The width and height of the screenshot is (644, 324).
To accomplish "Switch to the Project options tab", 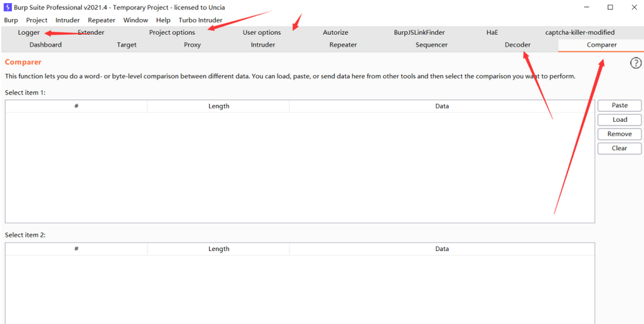I will tap(172, 32).
